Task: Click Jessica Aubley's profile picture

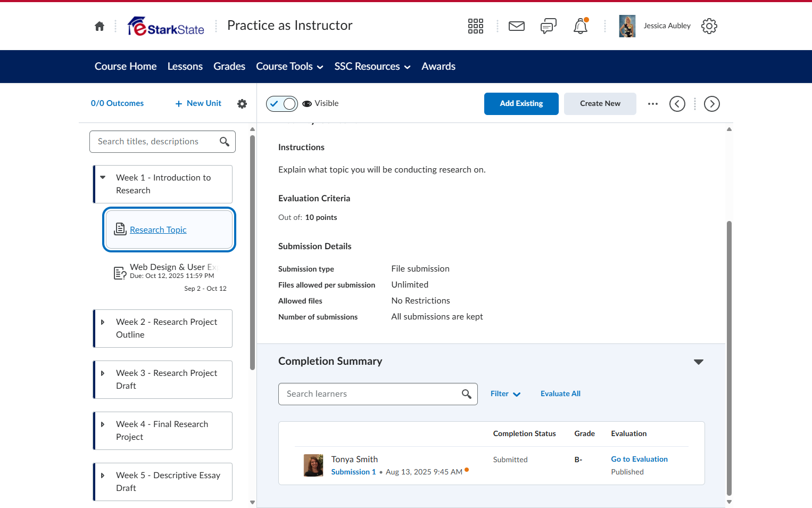Action: (x=627, y=26)
